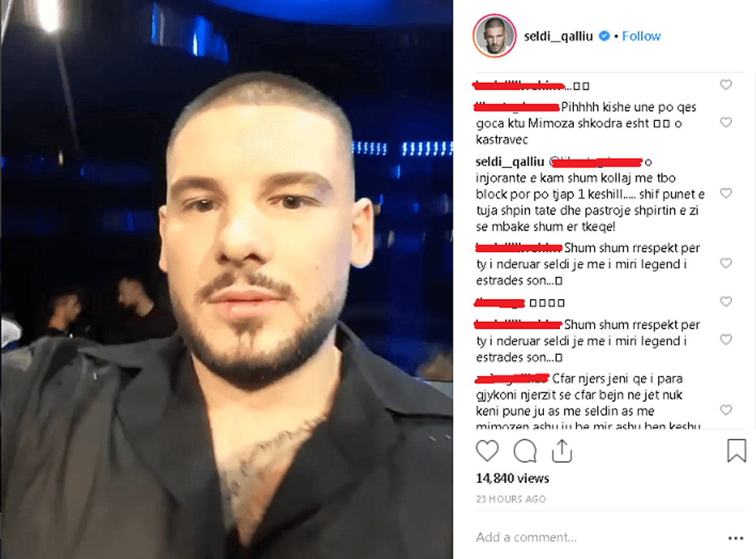The image size is (756, 559).
Task: Click the video to pause playback
Action: tap(227, 279)
